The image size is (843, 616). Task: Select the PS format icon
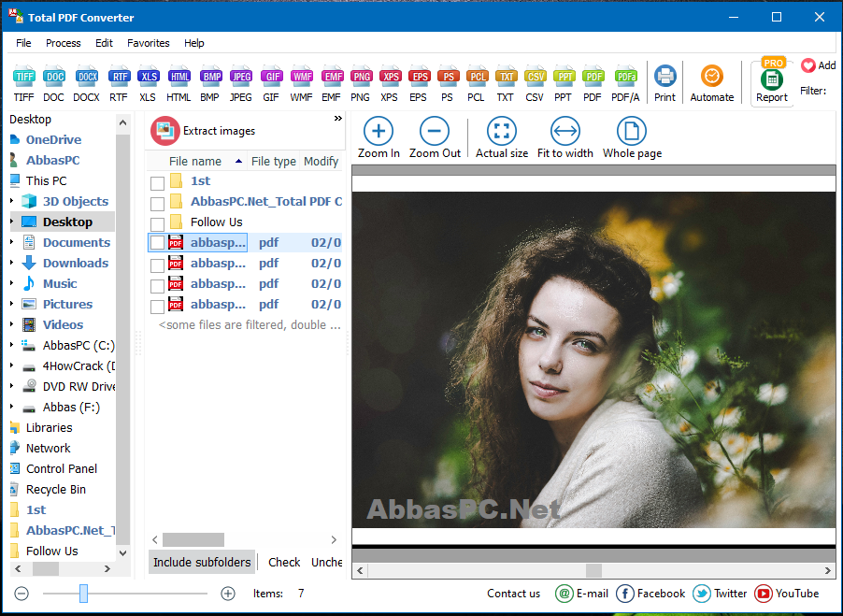click(x=448, y=84)
